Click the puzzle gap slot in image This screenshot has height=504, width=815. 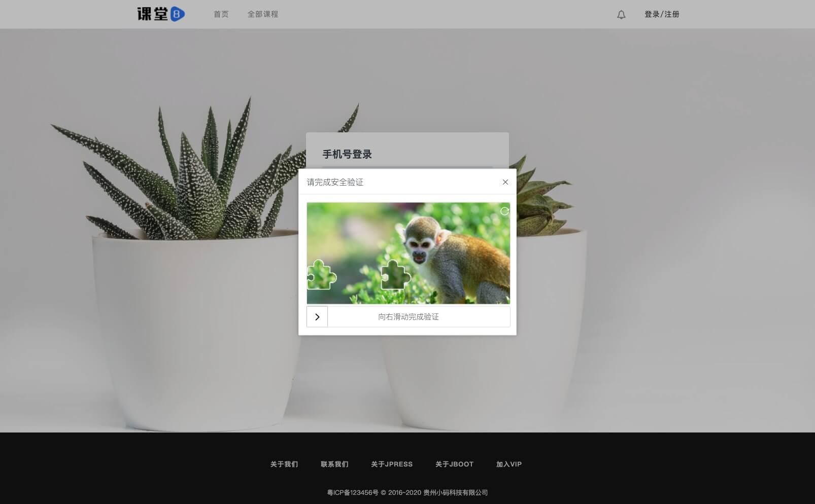[396, 275]
